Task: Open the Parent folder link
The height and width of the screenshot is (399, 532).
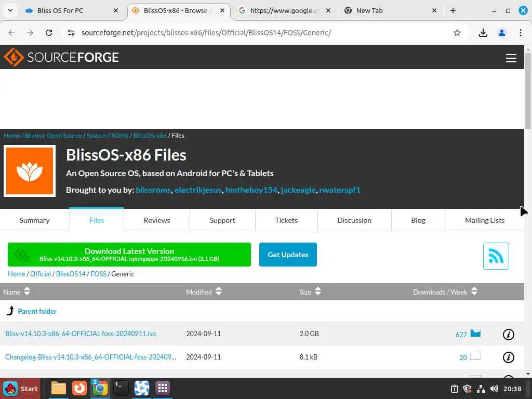Action: click(x=37, y=312)
